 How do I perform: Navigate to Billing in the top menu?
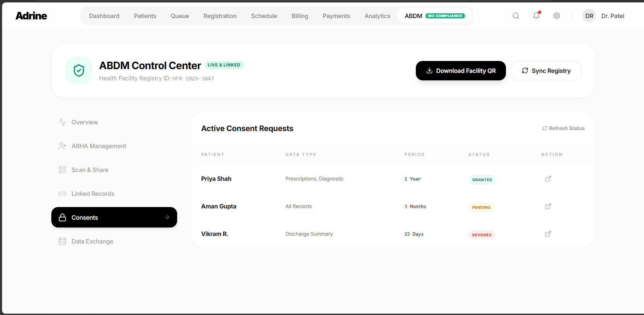(300, 16)
